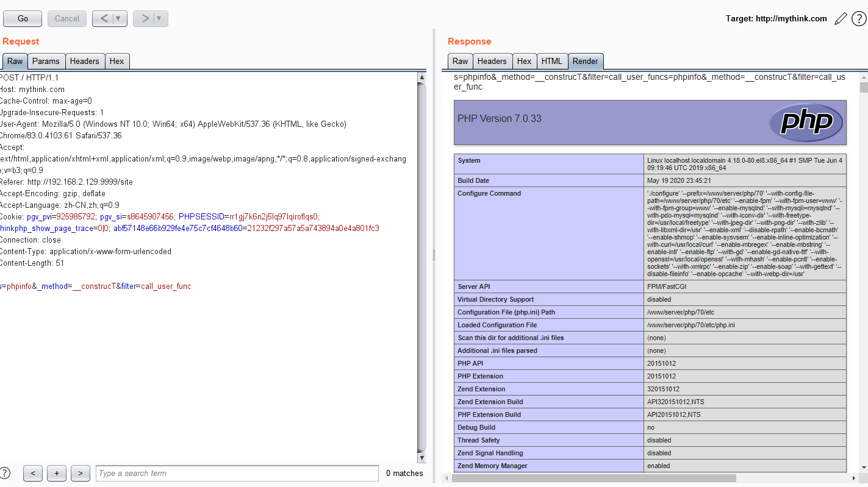This screenshot has width=868, height=487.
Task: Click the 'Cache-Control: max-age=0' line
Action: pyautogui.click(x=46, y=101)
